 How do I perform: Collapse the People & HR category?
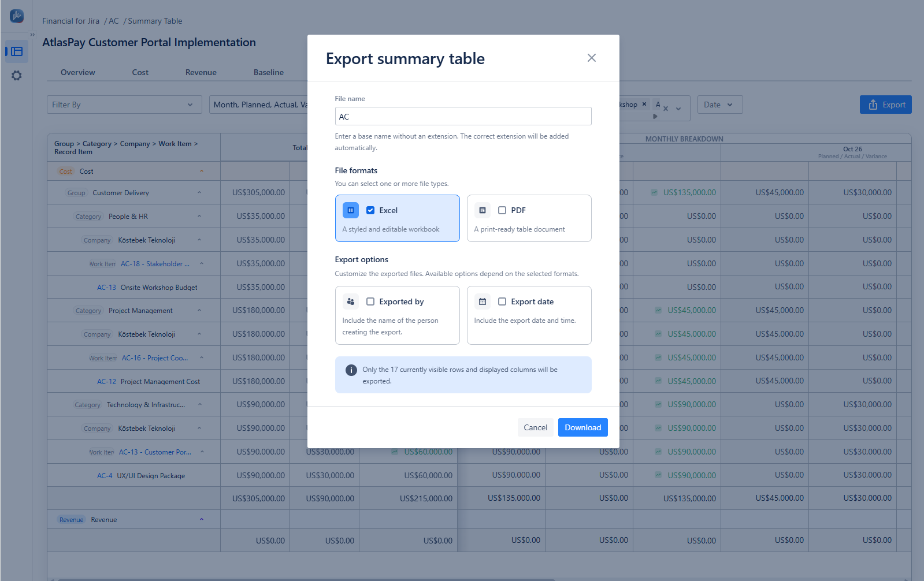click(199, 217)
